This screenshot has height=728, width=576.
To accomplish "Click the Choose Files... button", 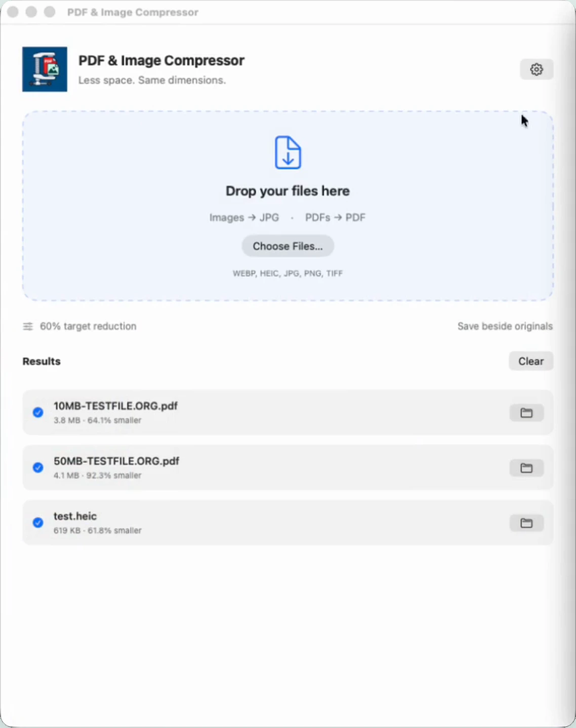I will click(287, 246).
